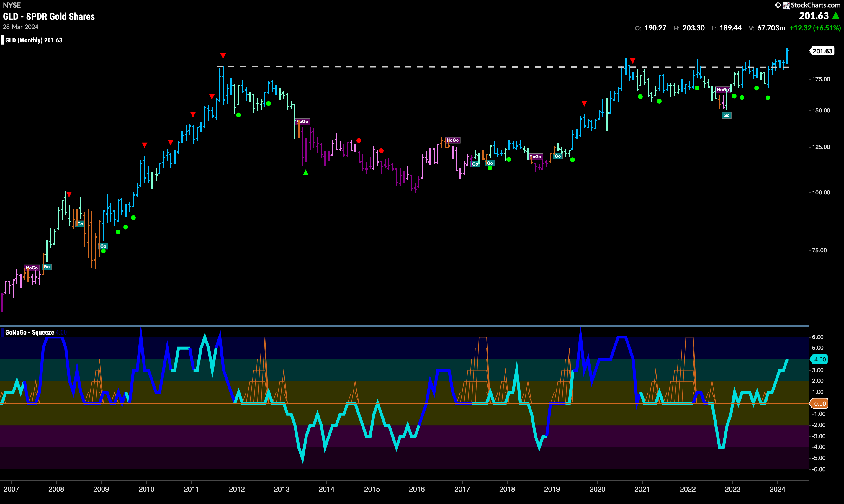Click the NoGo tag in late 2022
Viewport: 844px width, 504px height.
[x=723, y=90]
